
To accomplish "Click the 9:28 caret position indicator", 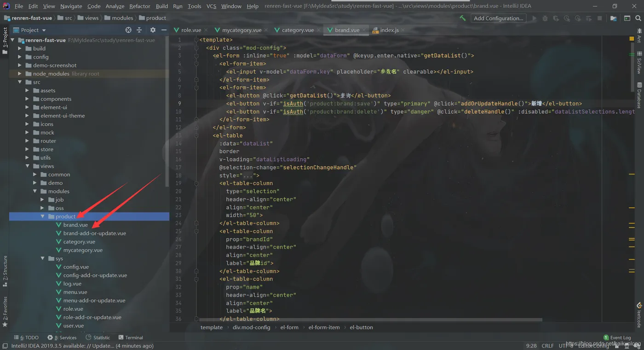I will (531, 346).
